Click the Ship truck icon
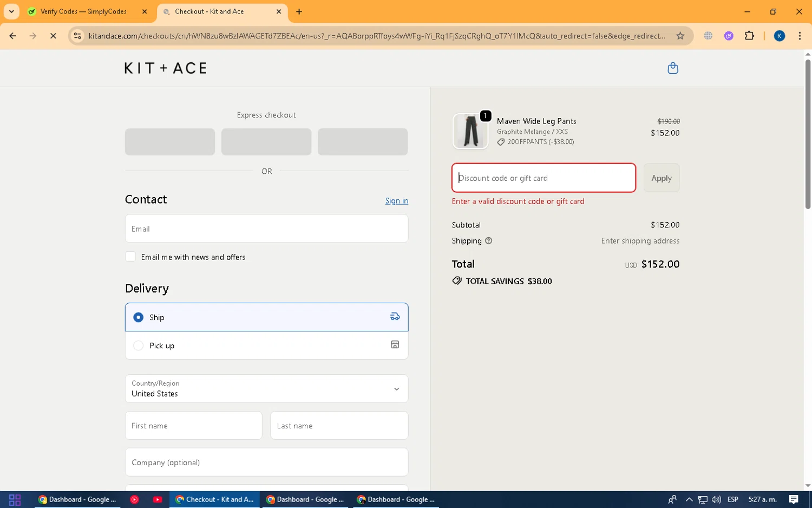 (x=395, y=317)
